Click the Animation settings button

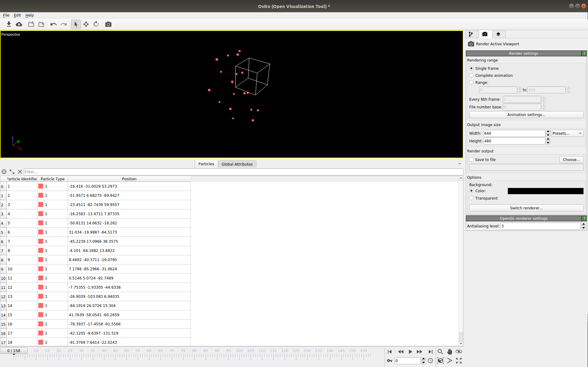[x=526, y=114]
